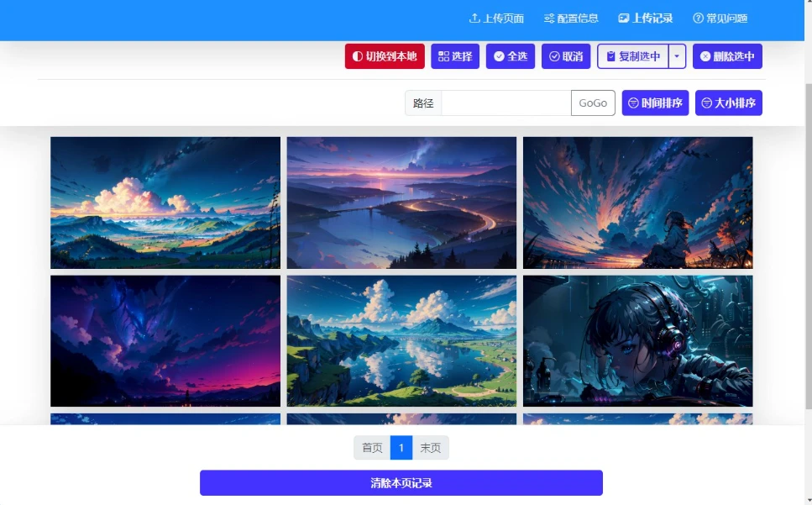This screenshot has width=812, height=505.
Task: Jump to 末页 last page
Action: point(431,448)
